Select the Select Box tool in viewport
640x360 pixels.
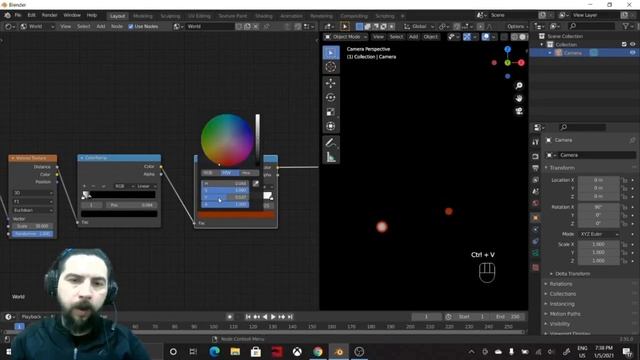[x=331, y=53]
